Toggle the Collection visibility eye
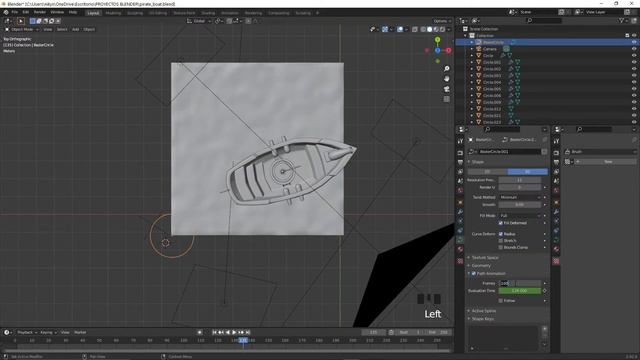This screenshot has width=640, height=360. [634, 36]
